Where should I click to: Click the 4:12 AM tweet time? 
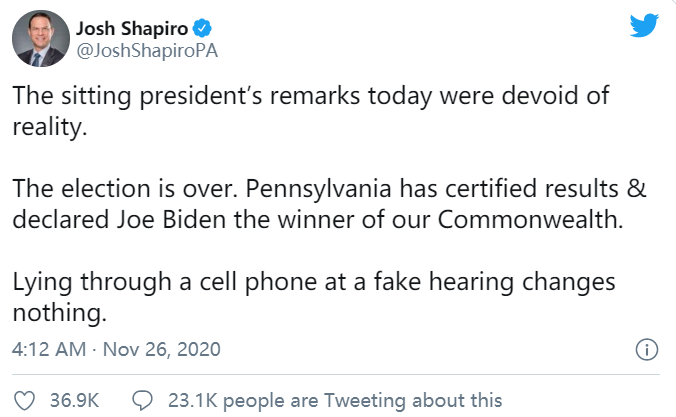(x=44, y=350)
